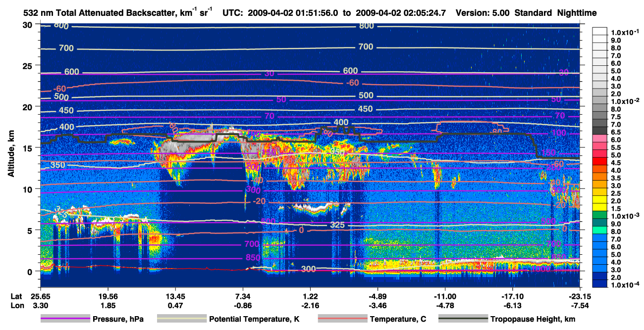The height and width of the screenshot is (330, 644).
Task: Click the longitude value '-4.78'
Action: (x=445, y=305)
